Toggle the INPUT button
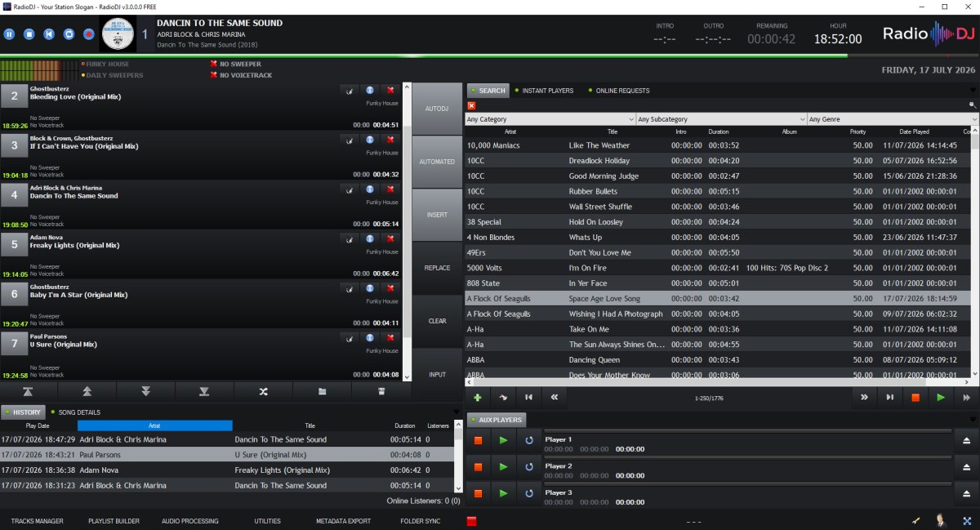This screenshot has width=980, height=530. pos(438,374)
